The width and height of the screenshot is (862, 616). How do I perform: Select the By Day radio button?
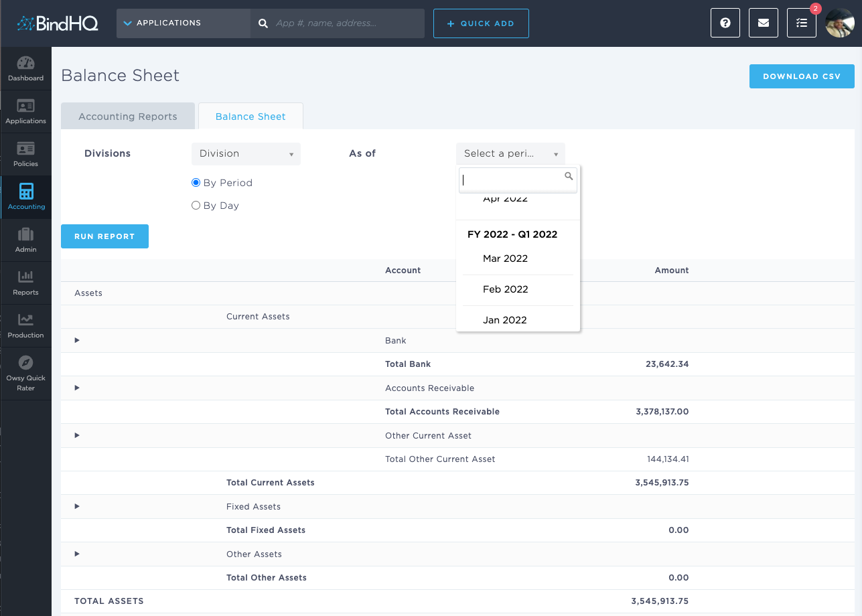(x=196, y=206)
